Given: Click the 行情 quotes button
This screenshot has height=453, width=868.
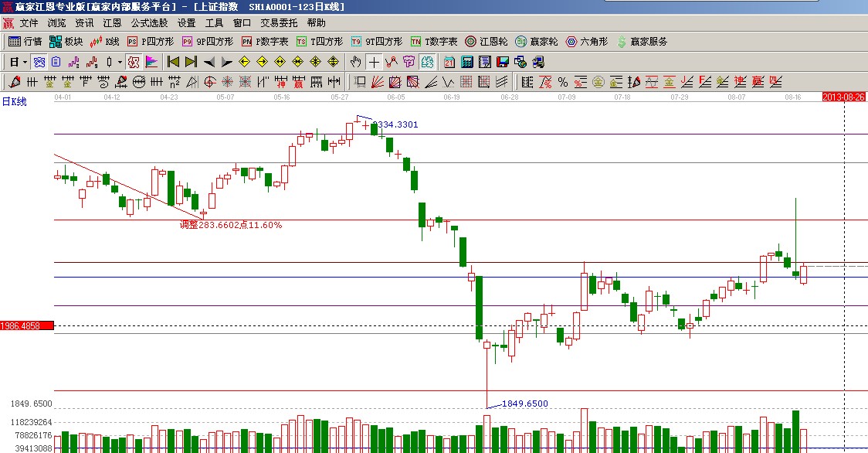Looking at the screenshot, I should (x=25, y=42).
